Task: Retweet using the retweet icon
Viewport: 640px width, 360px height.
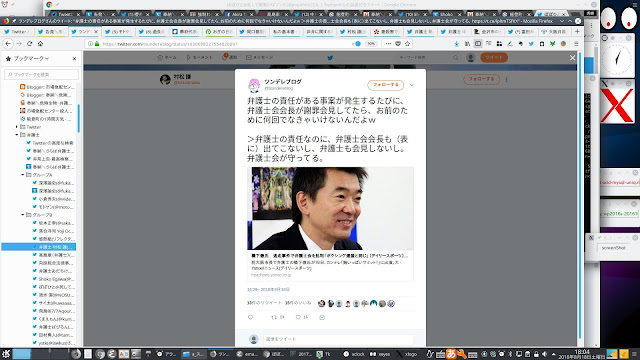Action: [274, 317]
